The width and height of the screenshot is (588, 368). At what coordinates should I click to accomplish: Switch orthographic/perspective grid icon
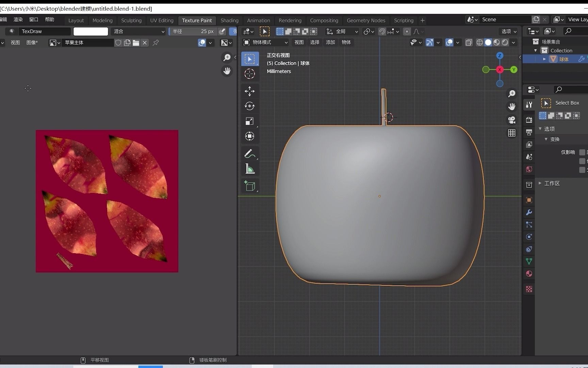point(512,133)
